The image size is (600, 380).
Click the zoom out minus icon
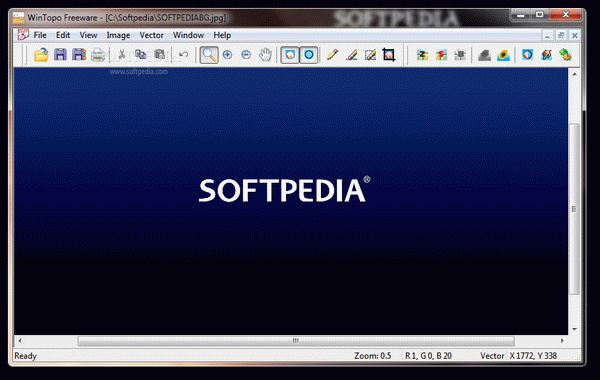[x=246, y=55]
